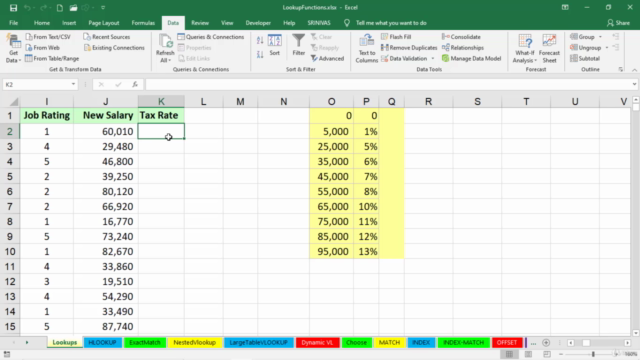Add a new sheet with plus icon
640x360 pixels.
point(546,343)
